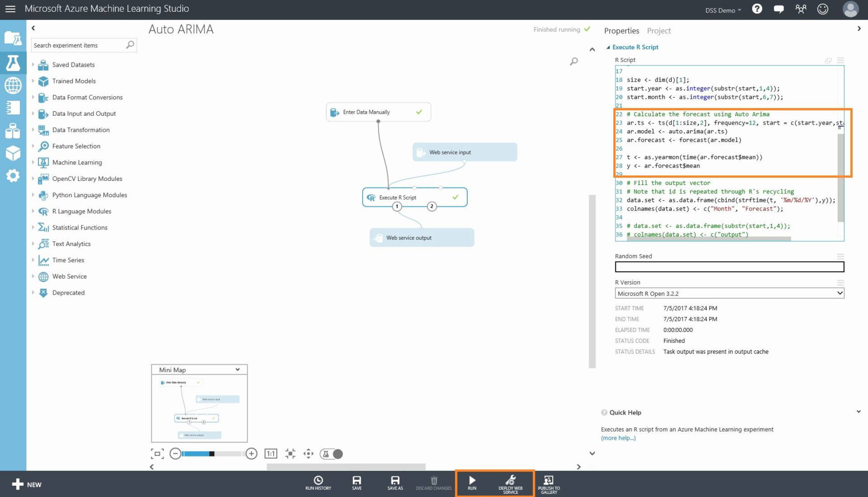This screenshot has height=497, width=868.
Task: Toggle the experiment/web service view switch
Action: click(332, 453)
